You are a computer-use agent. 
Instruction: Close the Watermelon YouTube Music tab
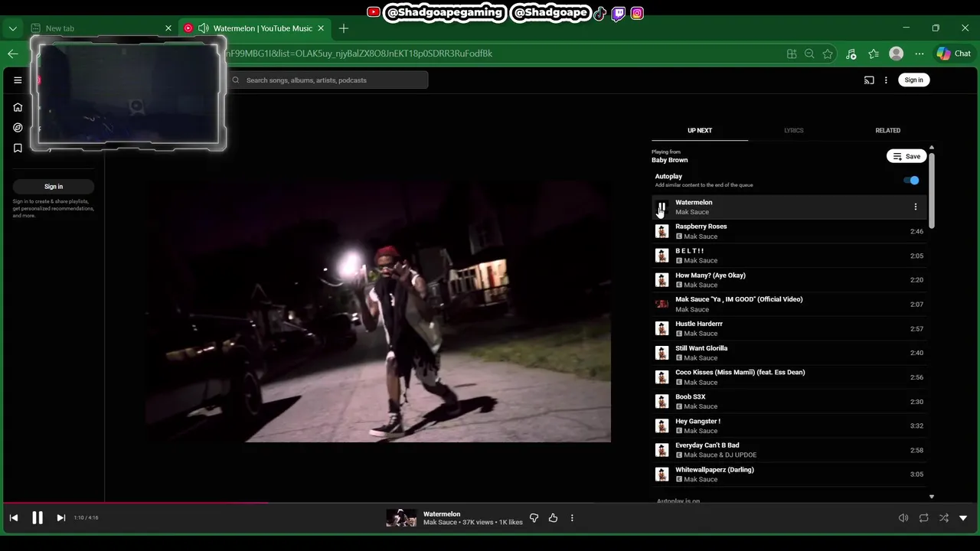pos(321,28)
